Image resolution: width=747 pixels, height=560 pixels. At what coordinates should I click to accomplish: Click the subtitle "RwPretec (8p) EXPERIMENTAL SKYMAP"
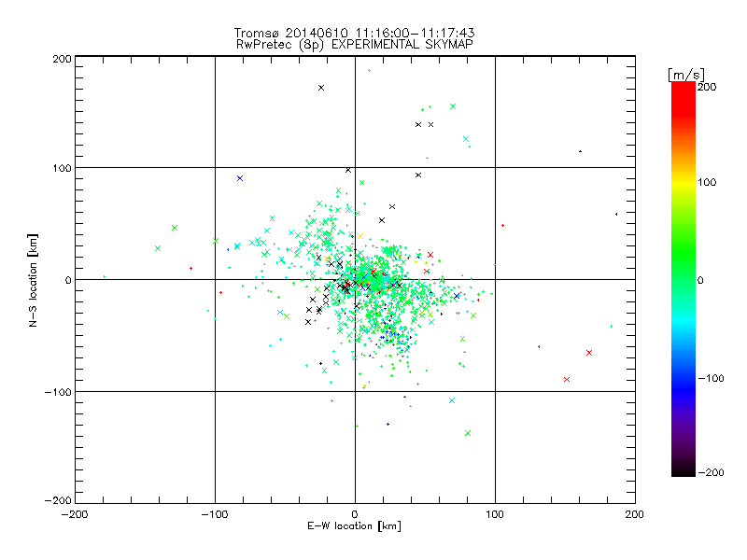(355, 45)
